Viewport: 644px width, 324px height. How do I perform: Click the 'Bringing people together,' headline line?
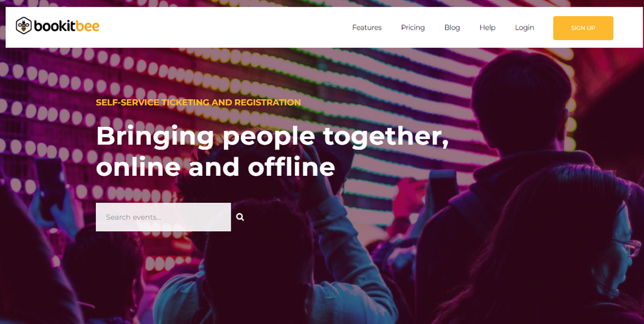(272, 137)
